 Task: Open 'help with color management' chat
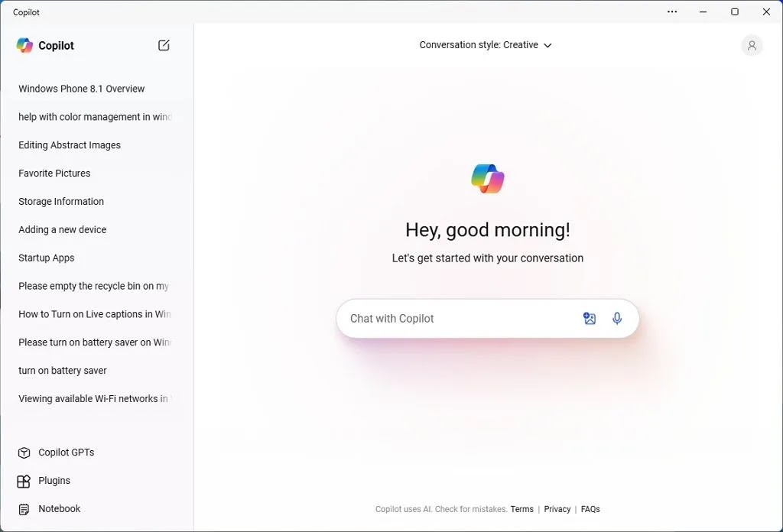click(95, 117)
